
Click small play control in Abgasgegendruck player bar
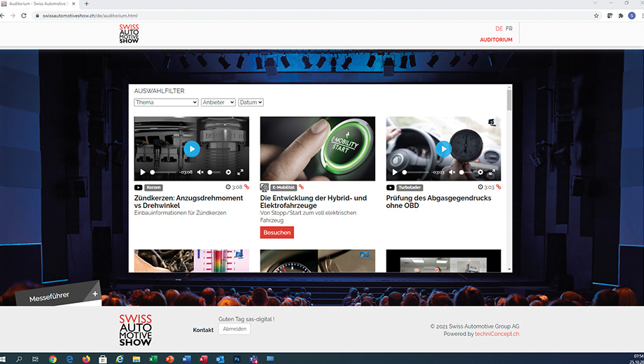[x=395, y=172]
